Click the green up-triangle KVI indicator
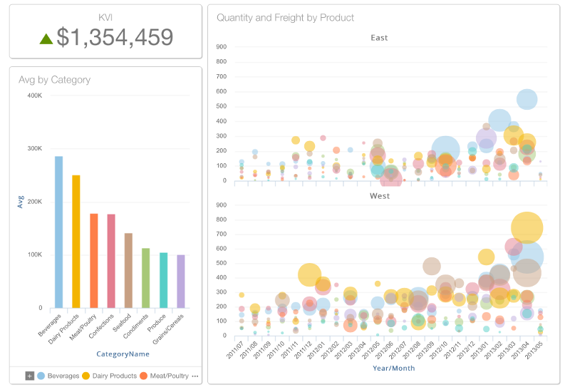 [x=46, y=39]
